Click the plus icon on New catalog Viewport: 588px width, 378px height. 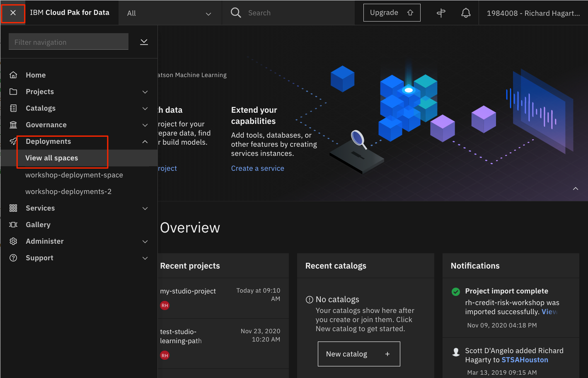(387, 354)
